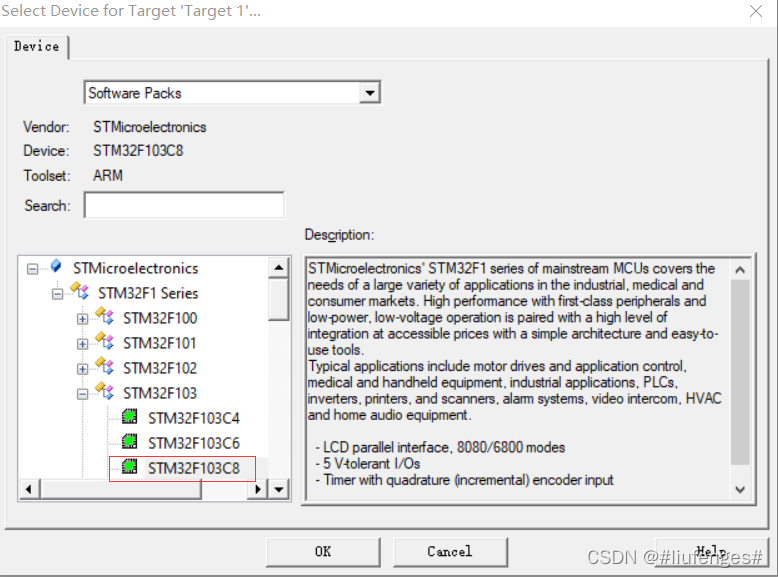Switch to the Device tab
Viewport: 778px width, 577px height.
[x=36, y=47]
